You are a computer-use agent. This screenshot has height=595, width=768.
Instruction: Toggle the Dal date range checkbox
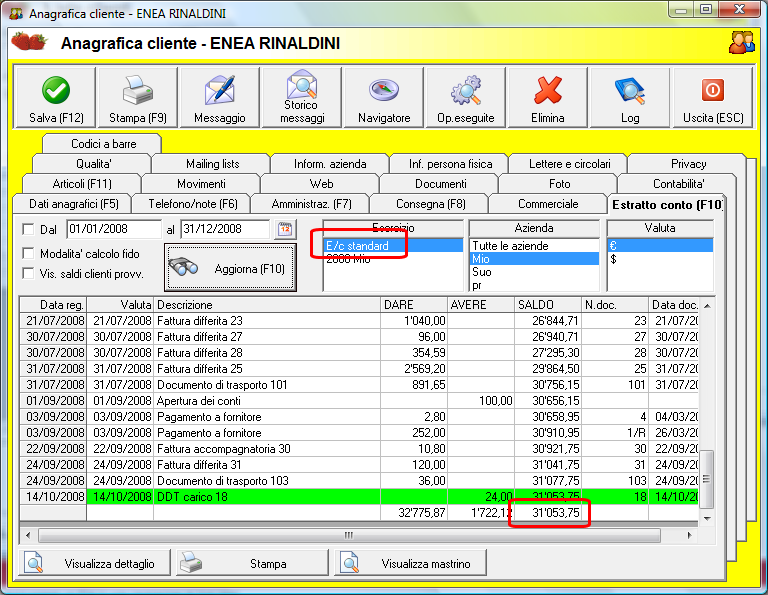point(28,229)
